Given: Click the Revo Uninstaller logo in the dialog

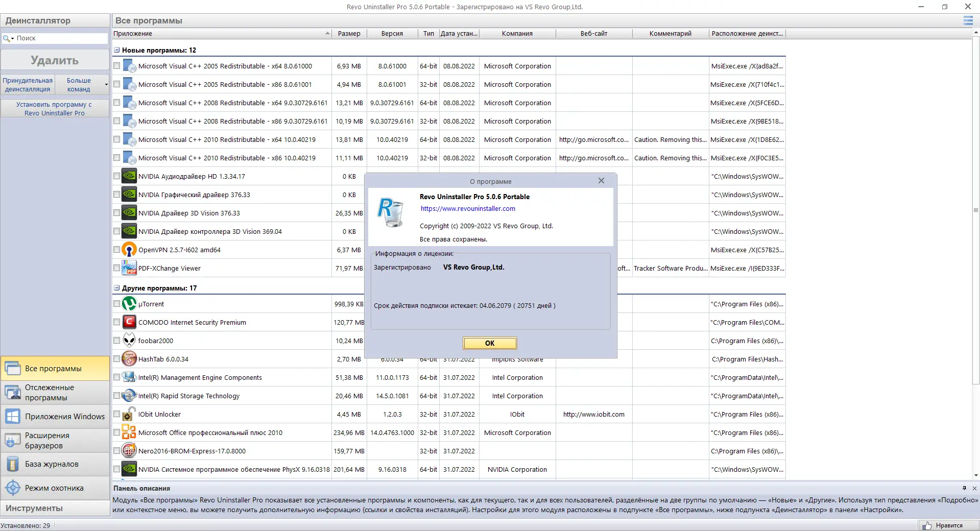Looking at the screenshot, I should tap(391, 212).
